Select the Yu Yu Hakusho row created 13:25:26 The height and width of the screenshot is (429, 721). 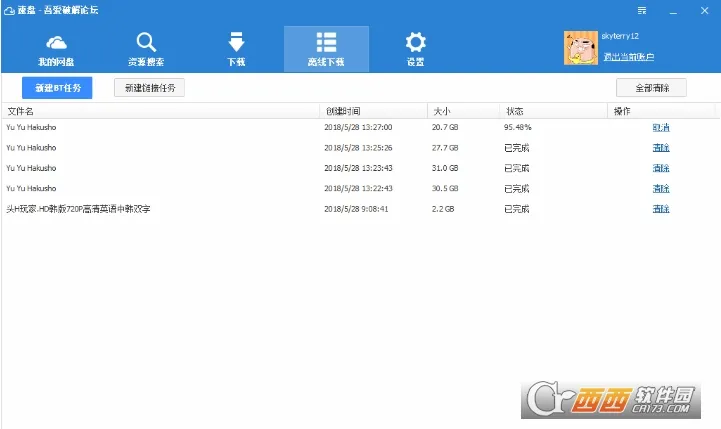click(x=360, y=148)
